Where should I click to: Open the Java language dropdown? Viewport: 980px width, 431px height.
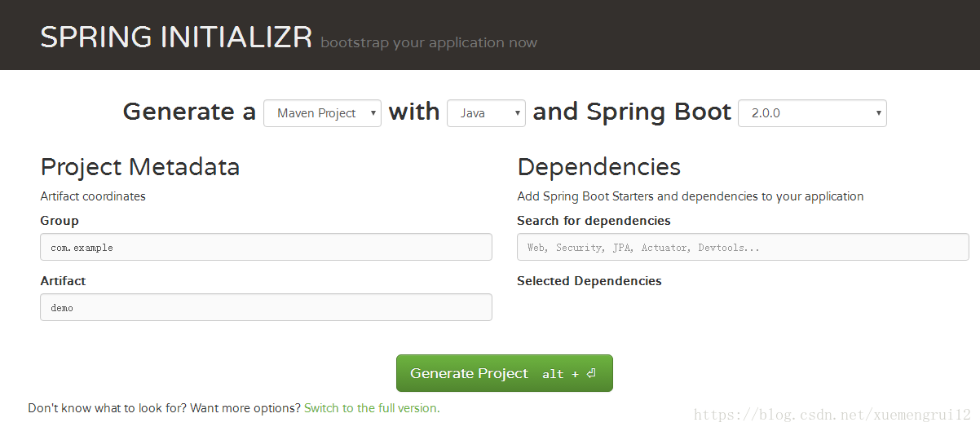click(486, 113)
